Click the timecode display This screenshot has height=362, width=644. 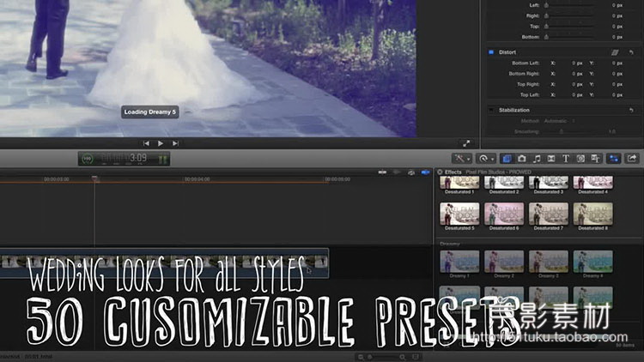124,159
